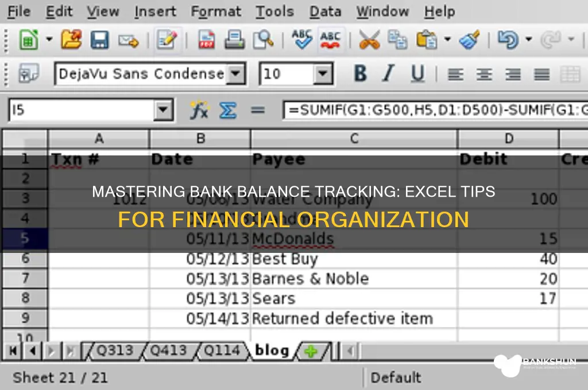The width and height of the screenshot is (588, 390).
Task: Save the document with floppy icon
Action: click(x=99, y=40)
